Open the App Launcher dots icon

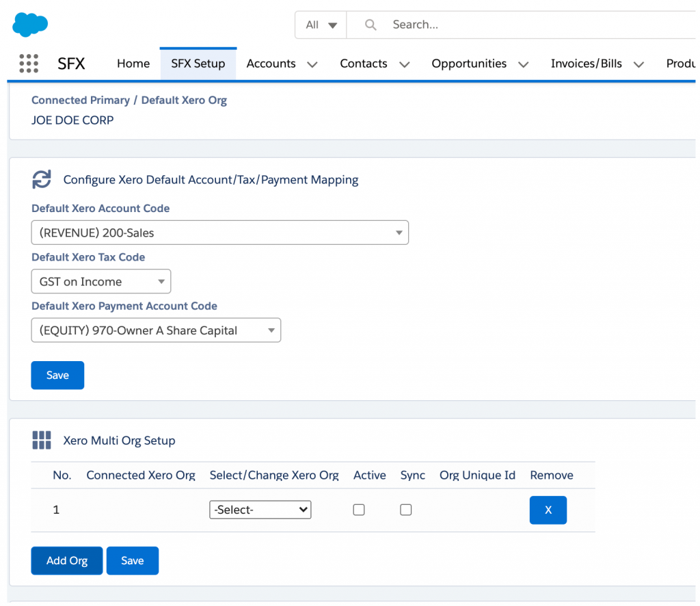pyautogui.click(x=29, y=64)
